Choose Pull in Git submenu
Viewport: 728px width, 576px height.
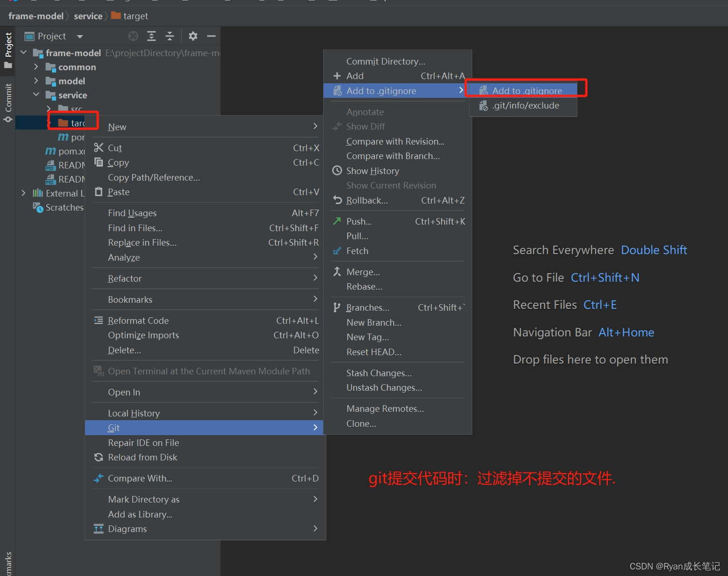397,236
